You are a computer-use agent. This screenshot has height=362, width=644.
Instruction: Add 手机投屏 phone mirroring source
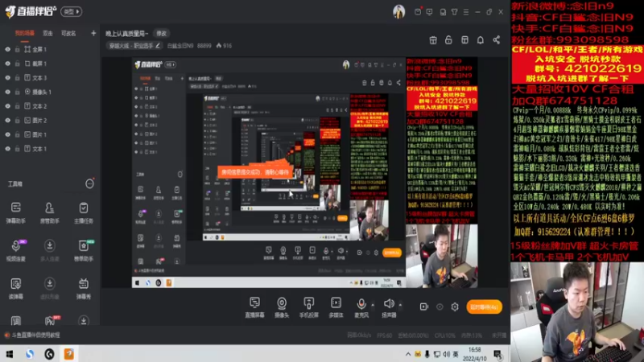pyautogui.click(x=309, y=307)
